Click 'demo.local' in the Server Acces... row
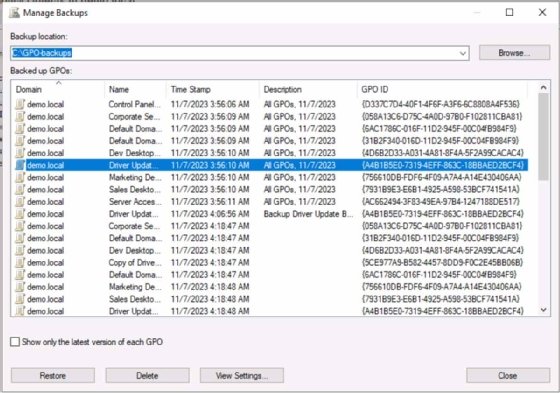The width and height of the screenshot is (560, 393). click(45, 202)
